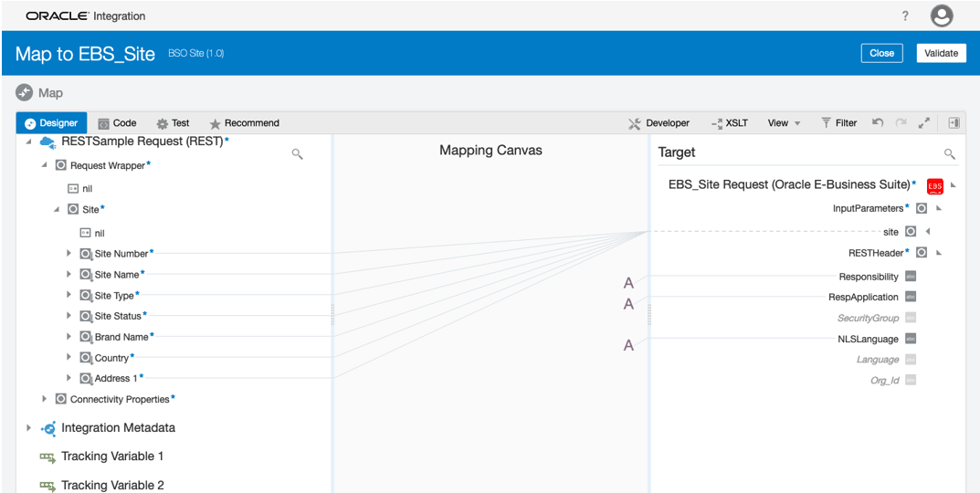Expand the Brand Name element
This screenshot has height=493, width=980.
[x=68, y=337]
